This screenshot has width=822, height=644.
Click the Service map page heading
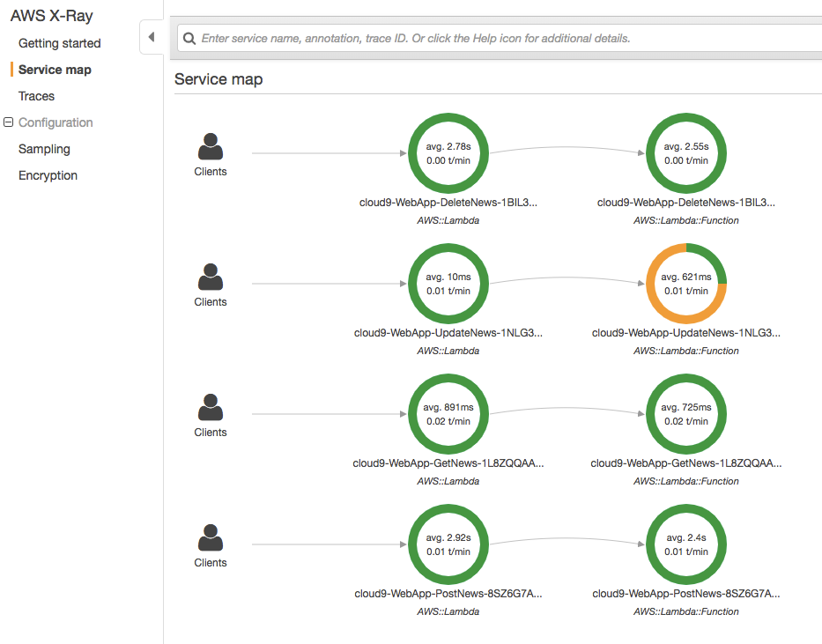pyautogui.click(x=218, y=79)
